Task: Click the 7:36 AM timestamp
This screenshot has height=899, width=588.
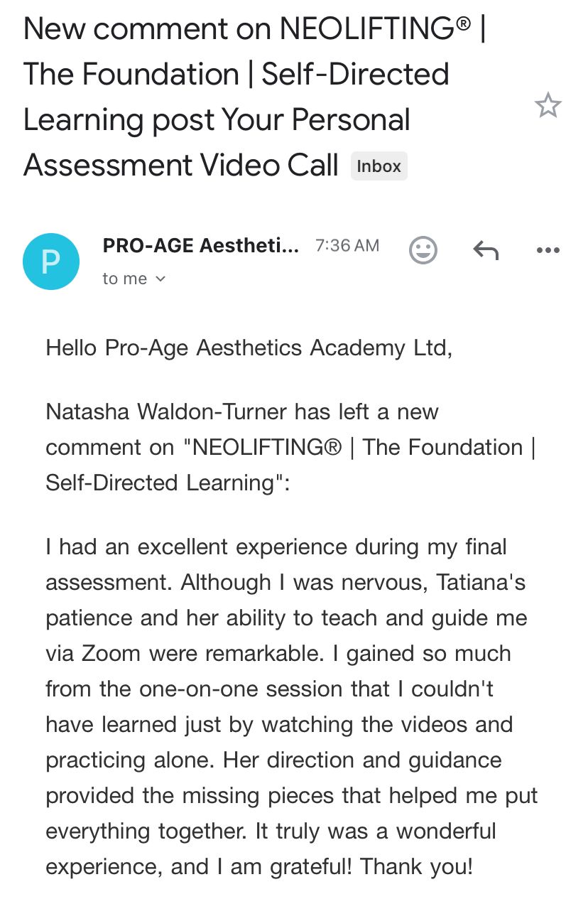Action: pos(347,246)
